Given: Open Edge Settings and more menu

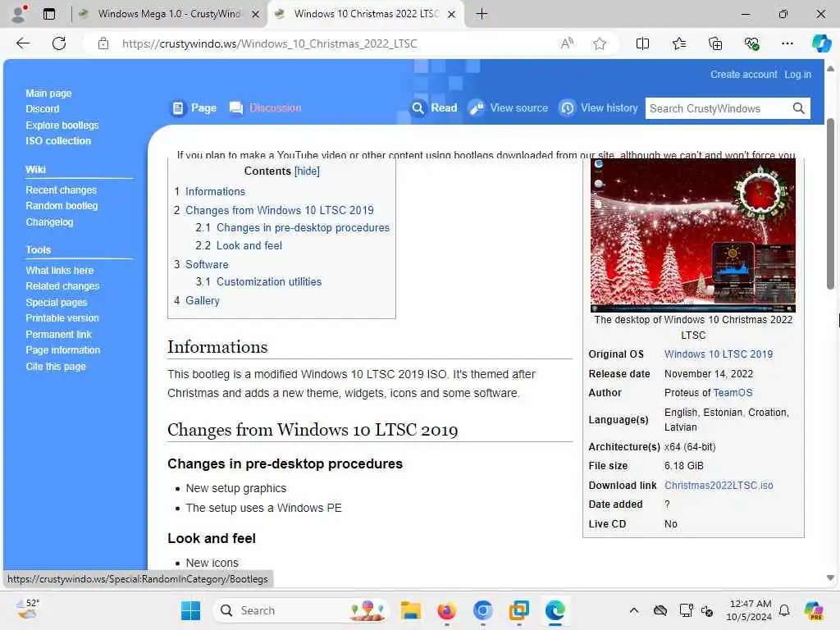Looking at the screenshot, I should [x=787, y=43].
